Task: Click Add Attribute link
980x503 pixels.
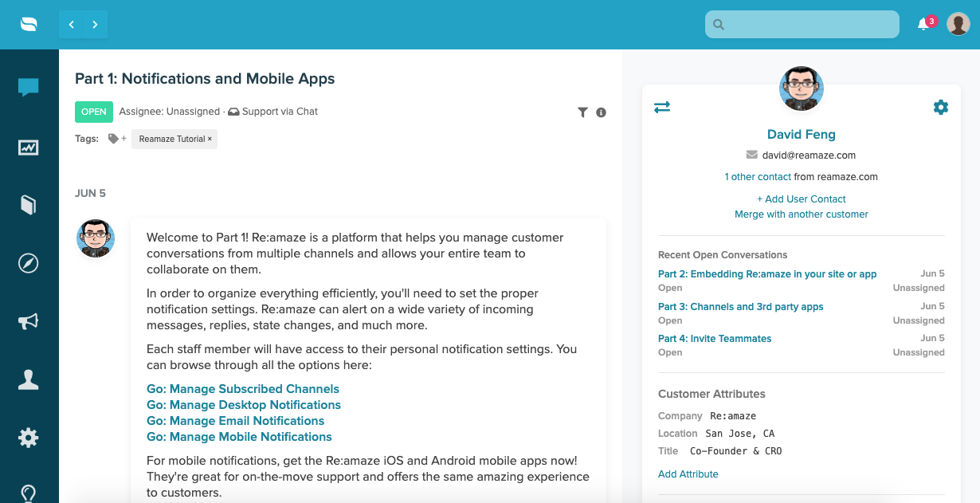Action: tap(688, 474)
